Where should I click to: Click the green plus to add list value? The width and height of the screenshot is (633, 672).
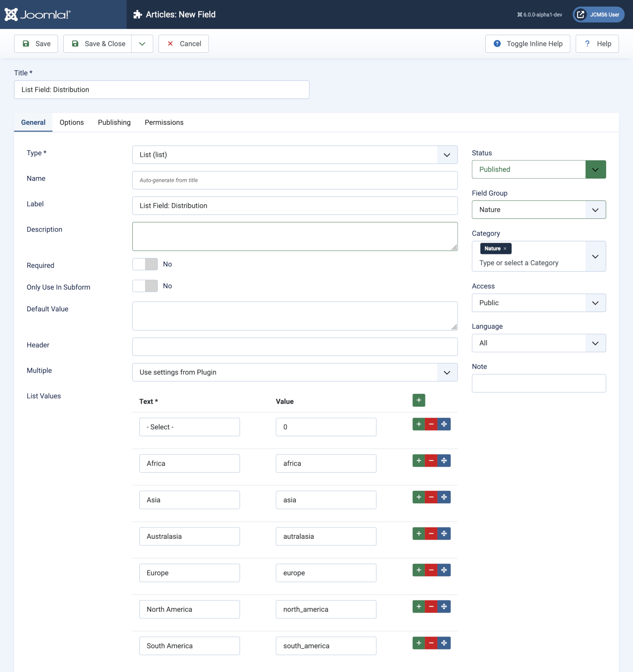click(418, 400)
